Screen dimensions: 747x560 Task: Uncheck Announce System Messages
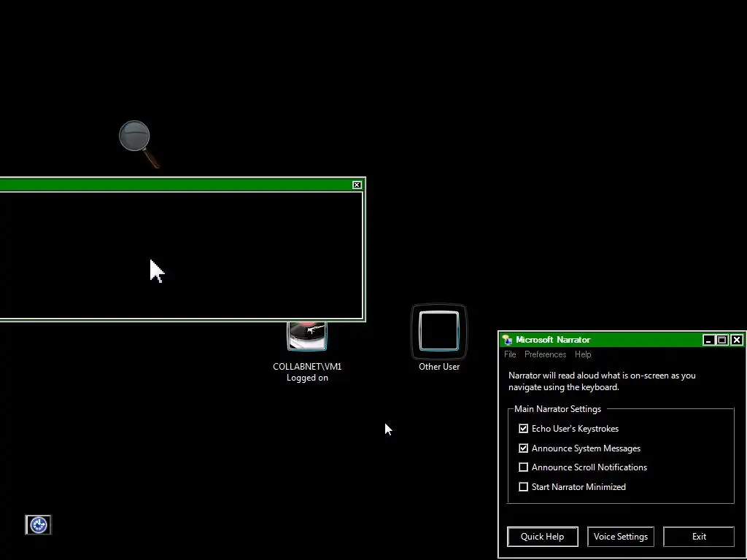[523, 448]
